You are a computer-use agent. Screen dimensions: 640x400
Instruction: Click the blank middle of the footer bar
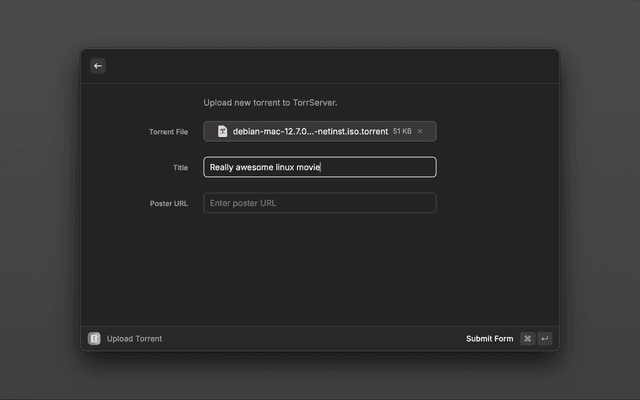pos(310,338)
